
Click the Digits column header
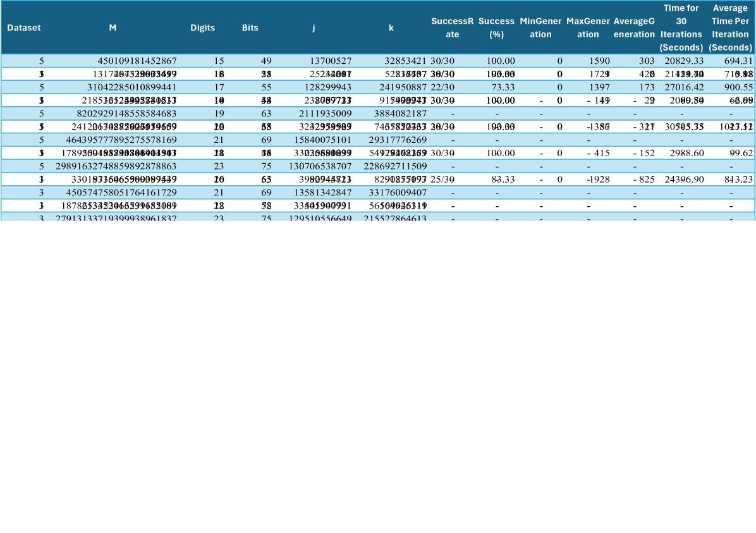202,28
